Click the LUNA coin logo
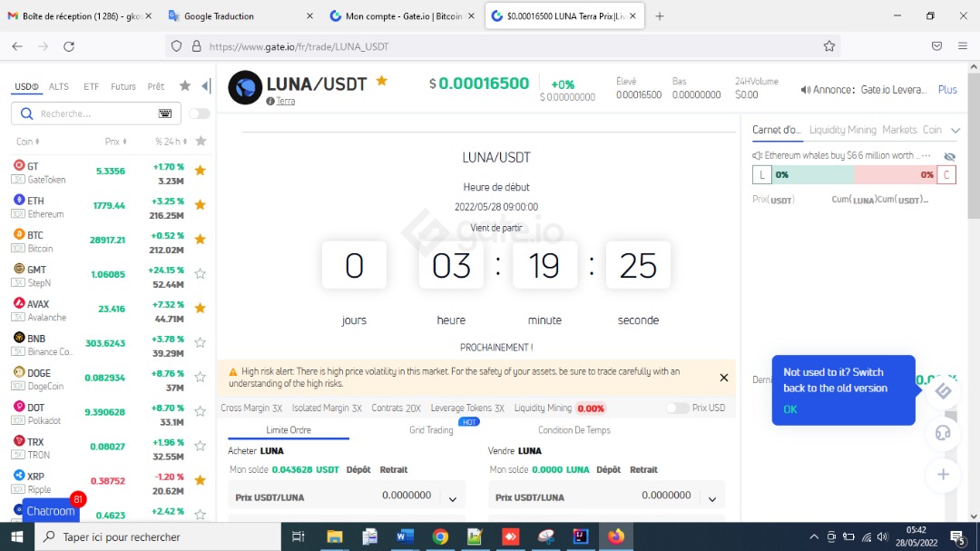This screenshot has height=551, width=980. 245,87
